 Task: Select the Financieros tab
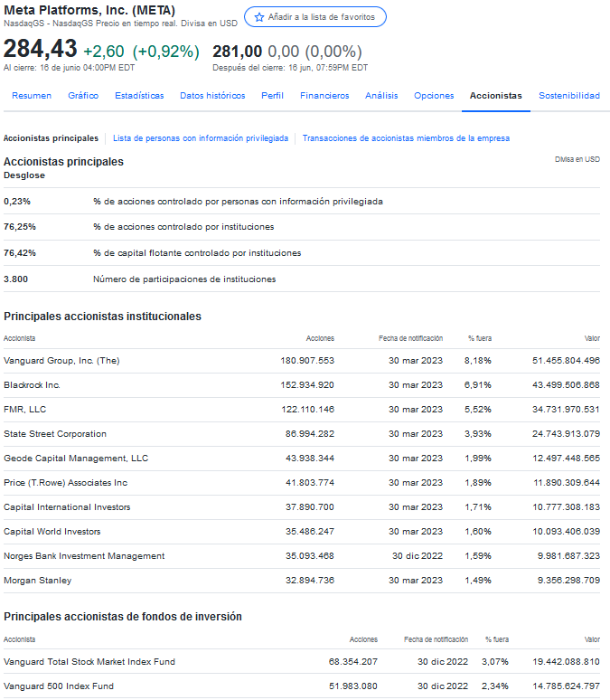coord(324,96)
